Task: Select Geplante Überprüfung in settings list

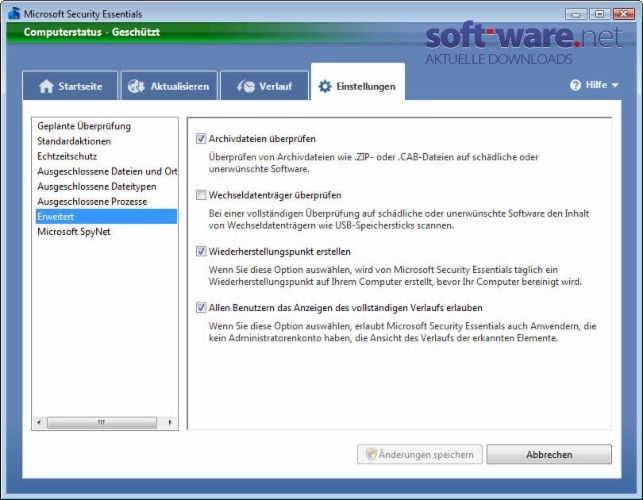Action: (106, 126)
